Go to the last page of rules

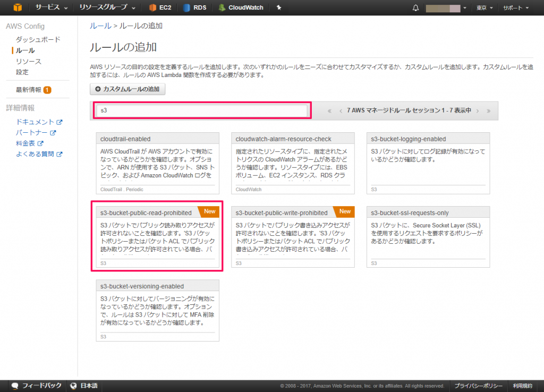[489, 111]
